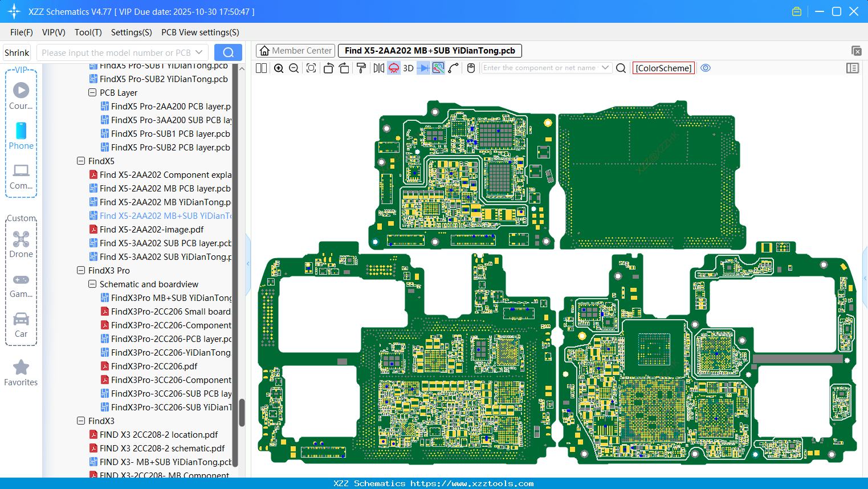The width and height of the screenshot is (868, 489).
Task: Search for the entered component name
Action: click(621, 68)
